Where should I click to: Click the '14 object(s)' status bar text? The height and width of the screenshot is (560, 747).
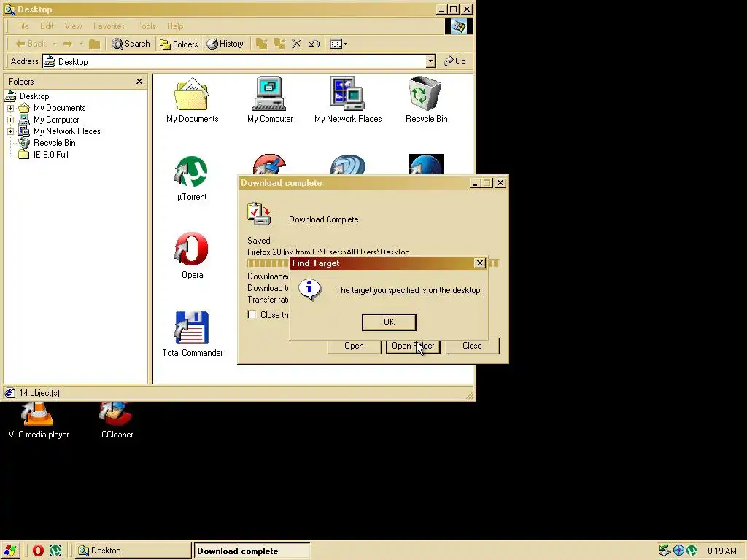39,393
